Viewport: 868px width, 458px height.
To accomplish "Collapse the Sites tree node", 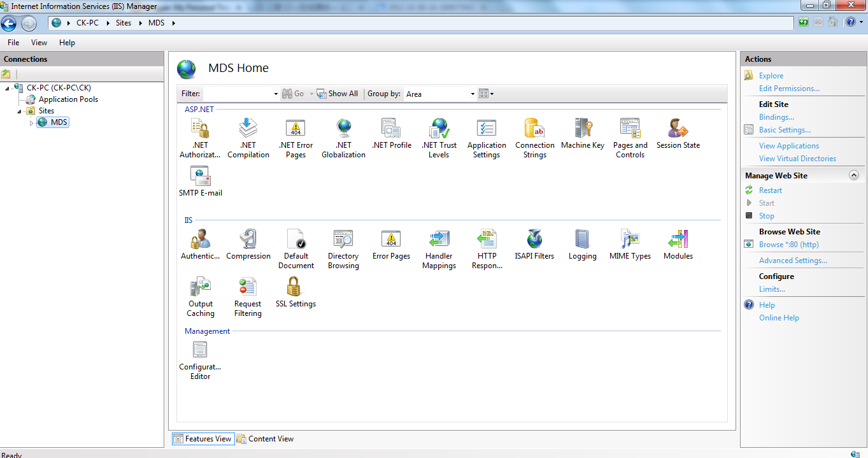I will click(x=20, y=111).
